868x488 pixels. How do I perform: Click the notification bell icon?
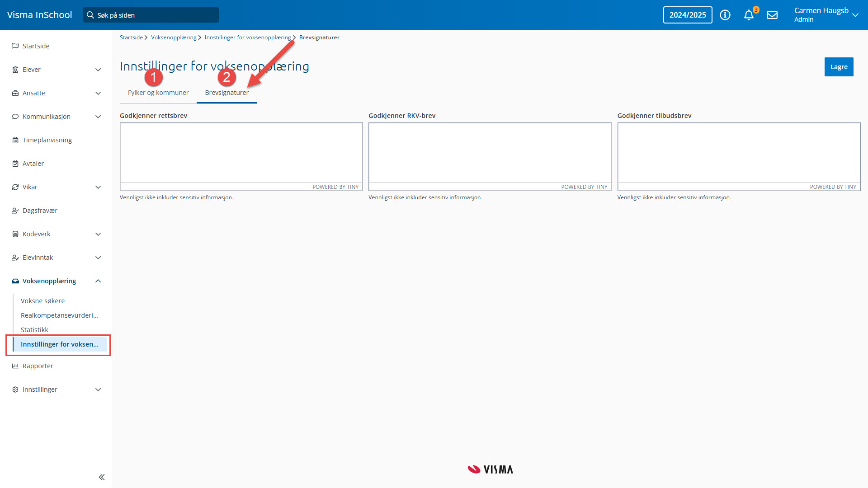[749, 15]
